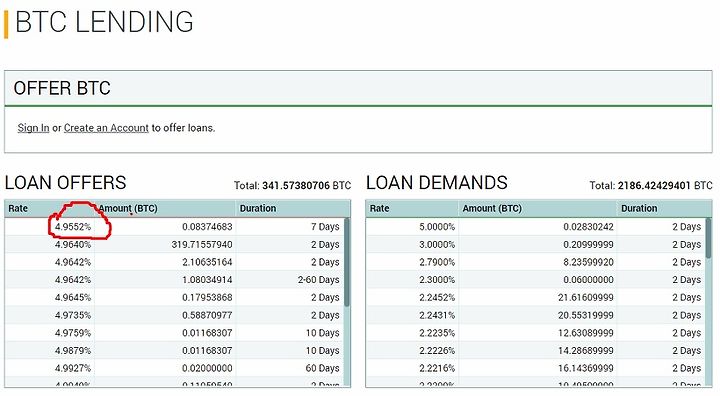Click demand amount 12.63089999

586,333
